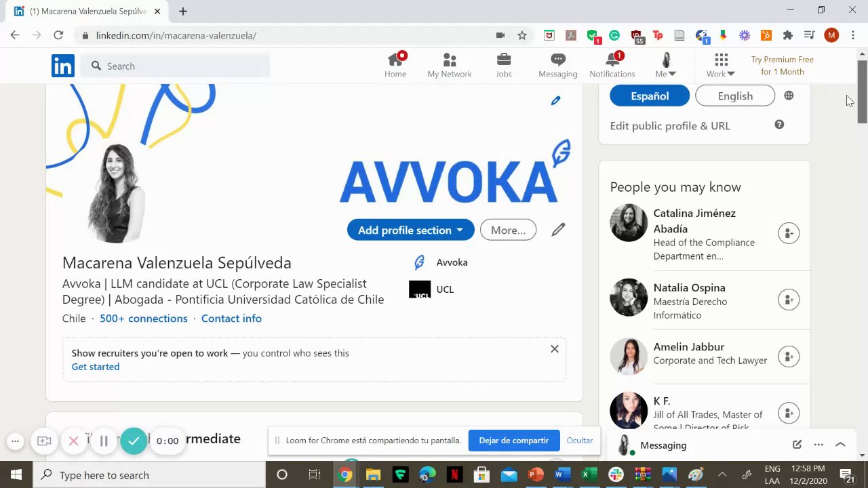This screenshot has width=868, height=488.
Task: Open the Add profile section dropdown
Action: point(411,230)
